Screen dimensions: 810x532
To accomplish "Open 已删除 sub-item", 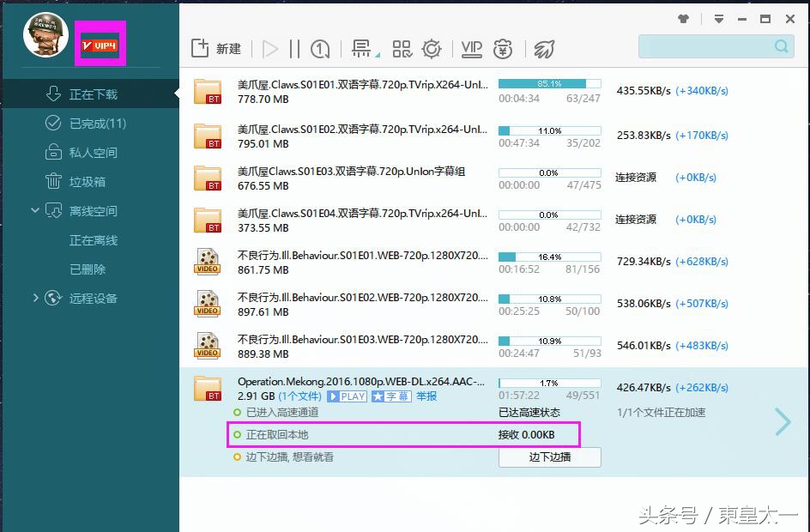I will coord(88,269).
